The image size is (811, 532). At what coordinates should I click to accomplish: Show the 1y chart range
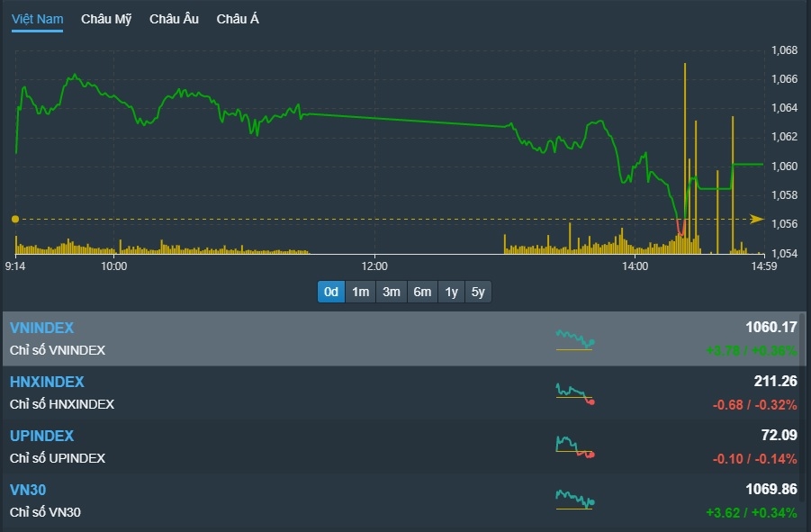click(452, 292)
